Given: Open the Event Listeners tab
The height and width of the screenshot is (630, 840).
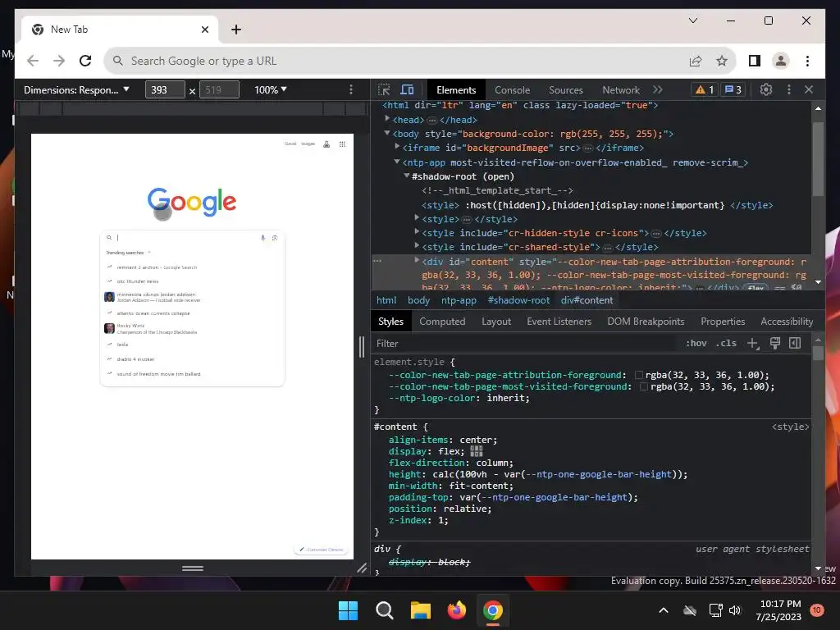Looking at the screenshot, I should tap(559, 322).
